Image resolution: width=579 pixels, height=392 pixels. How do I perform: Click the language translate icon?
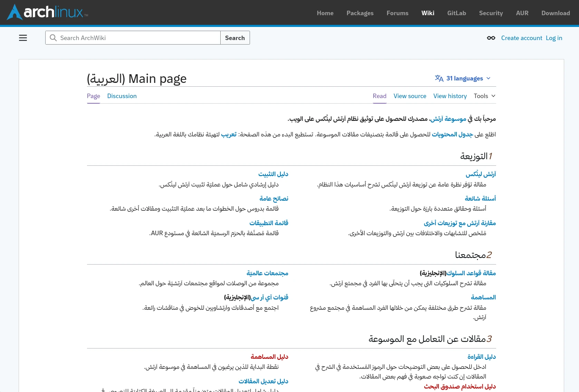(x=439, y=78)
